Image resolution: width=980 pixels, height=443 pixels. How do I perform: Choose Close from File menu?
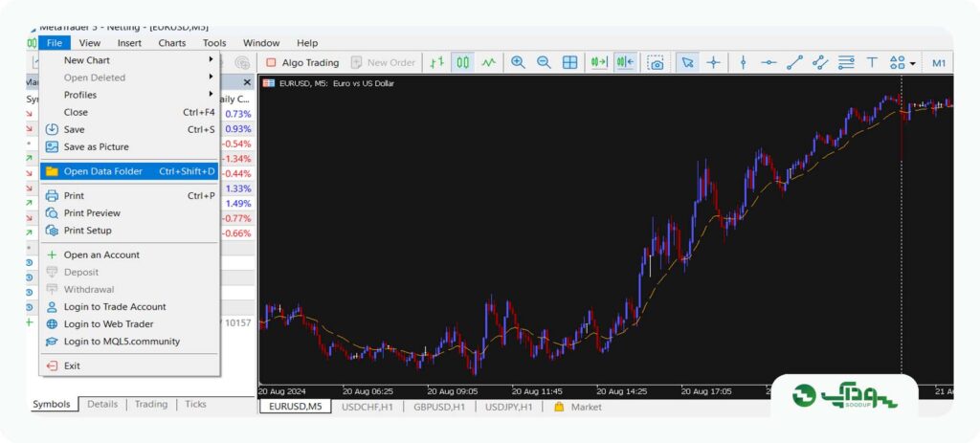click(129, 113)
